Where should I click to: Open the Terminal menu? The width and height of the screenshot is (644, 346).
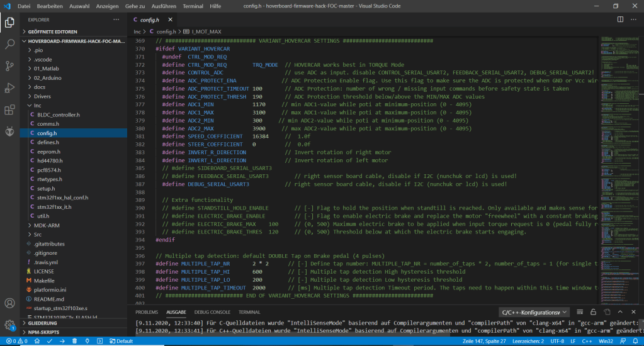[193, 6]
